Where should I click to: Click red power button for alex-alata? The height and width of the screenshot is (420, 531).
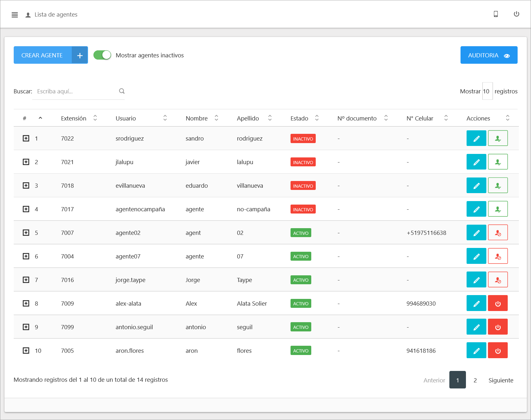coord(498,303)
